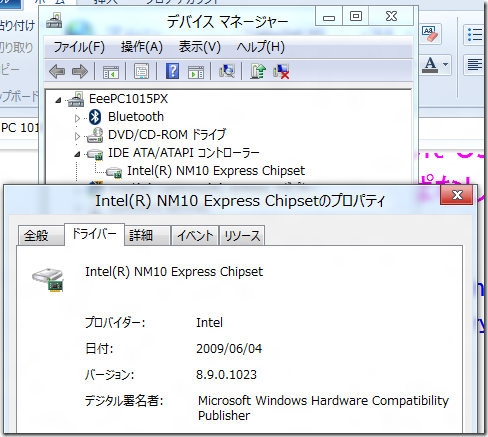Click the device name in properties dialog body
Screen dimensions: 488x437
click(174, 272)
